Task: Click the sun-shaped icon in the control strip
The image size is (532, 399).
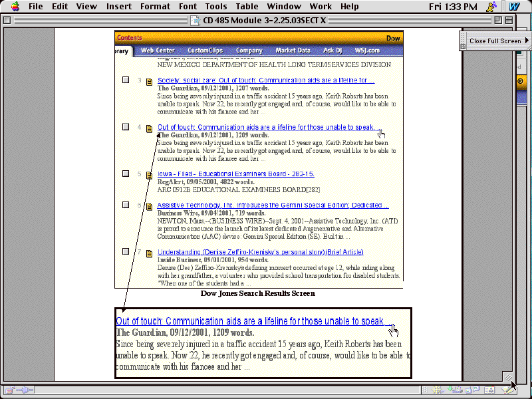Action: (x=438, y=390)
